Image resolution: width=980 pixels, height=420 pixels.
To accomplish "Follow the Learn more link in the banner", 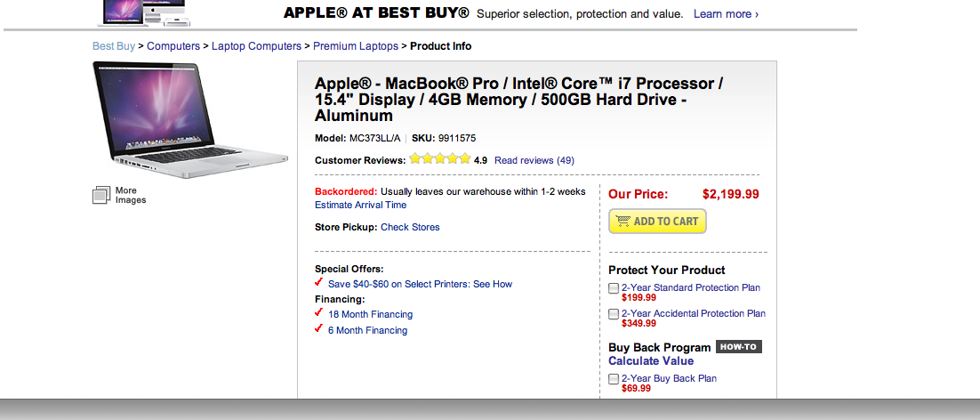I will click(727, 13).
